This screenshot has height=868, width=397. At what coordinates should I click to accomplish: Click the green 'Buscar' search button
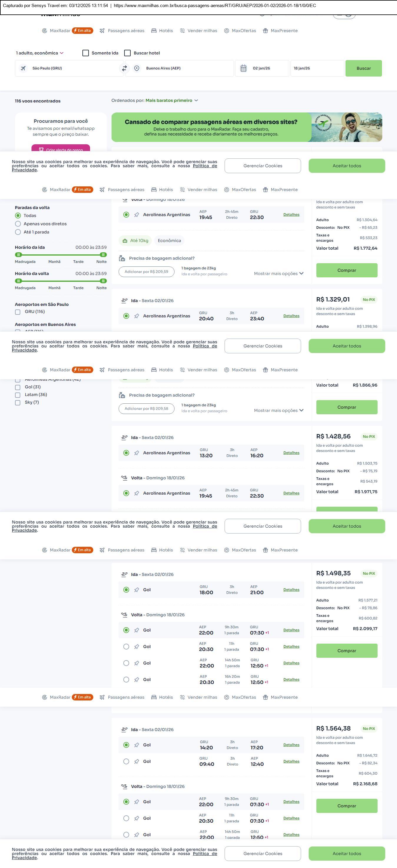(x=363, y=68)
